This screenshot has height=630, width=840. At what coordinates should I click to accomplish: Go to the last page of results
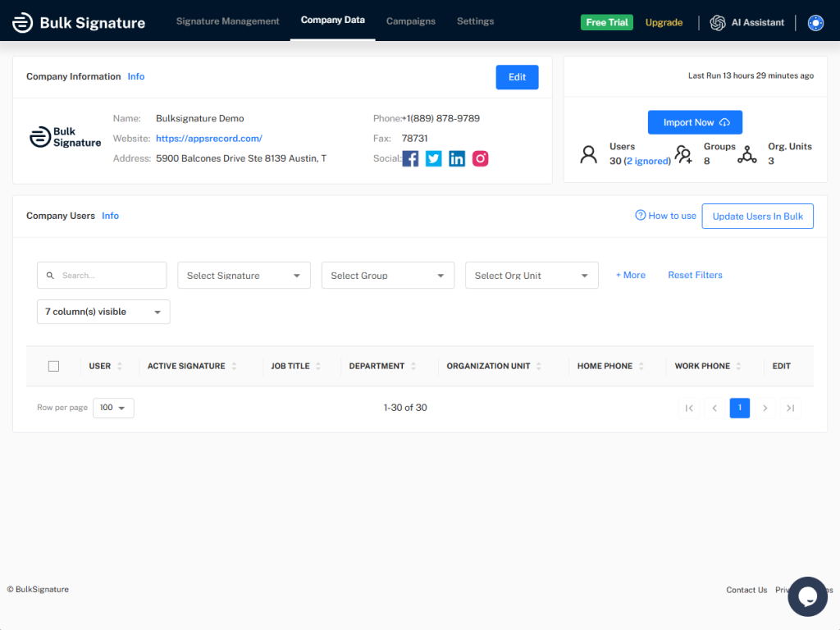pyautogui.click(x=790, y=408)
